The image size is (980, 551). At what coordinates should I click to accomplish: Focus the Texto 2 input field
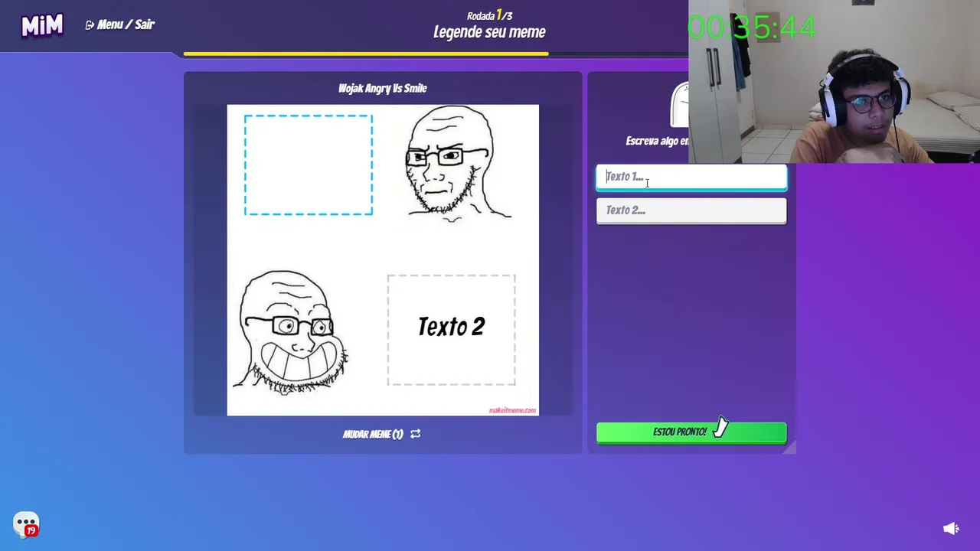(x=691, y=210)
